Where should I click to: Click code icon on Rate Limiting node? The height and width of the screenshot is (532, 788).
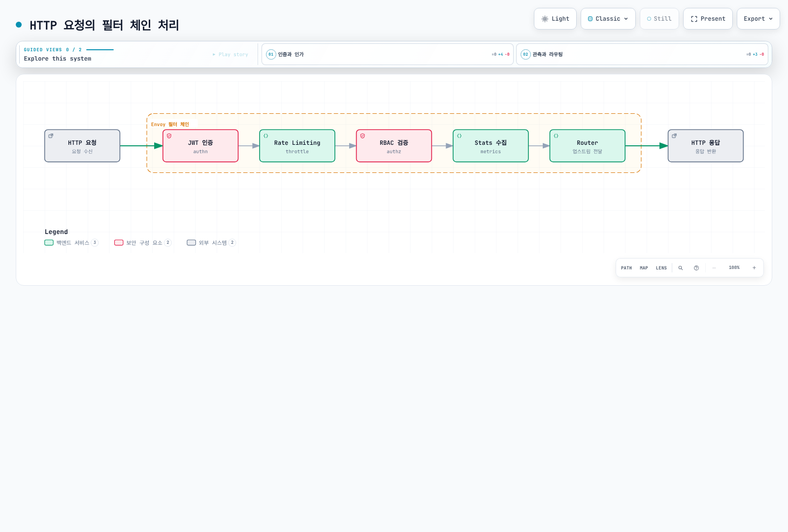tap(265, 136)
